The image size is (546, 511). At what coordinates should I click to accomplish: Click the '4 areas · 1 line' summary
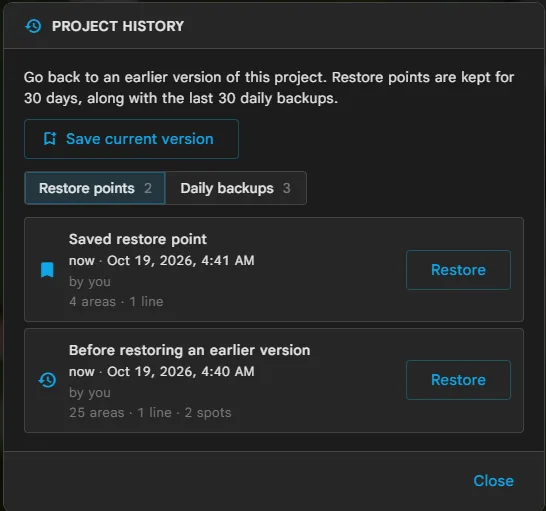coord(116,302)
